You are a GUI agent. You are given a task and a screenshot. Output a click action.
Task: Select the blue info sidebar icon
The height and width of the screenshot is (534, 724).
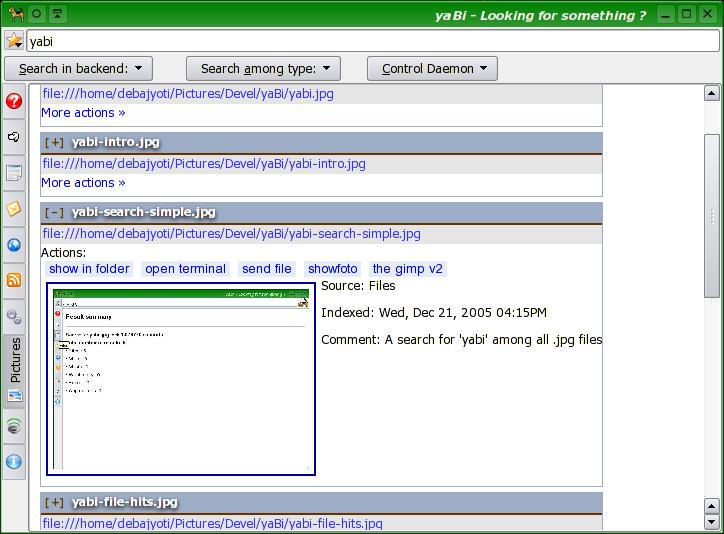point(14,462)
